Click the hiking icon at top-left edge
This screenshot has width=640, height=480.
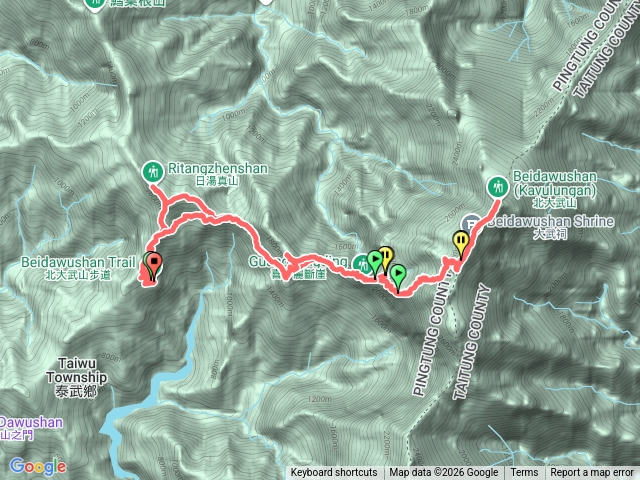[x=95, y=3]
